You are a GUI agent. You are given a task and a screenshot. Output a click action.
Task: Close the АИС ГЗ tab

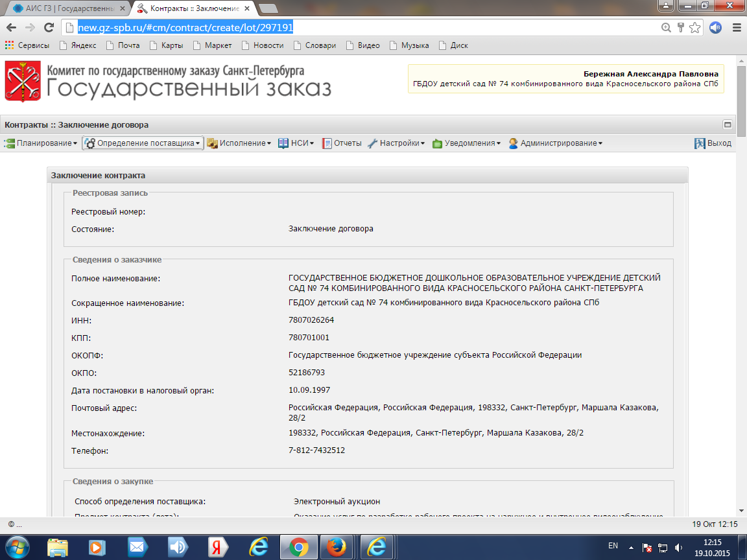[123, 8]
